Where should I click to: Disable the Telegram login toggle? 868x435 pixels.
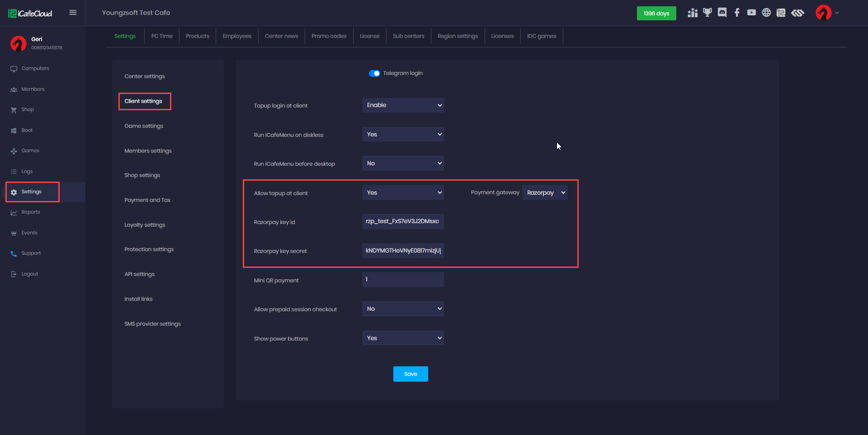374,73
